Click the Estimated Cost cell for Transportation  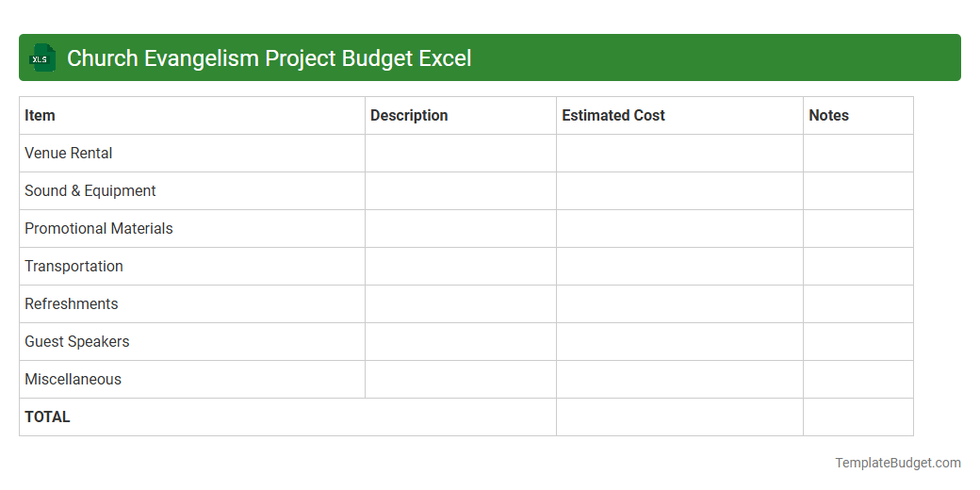680,267
